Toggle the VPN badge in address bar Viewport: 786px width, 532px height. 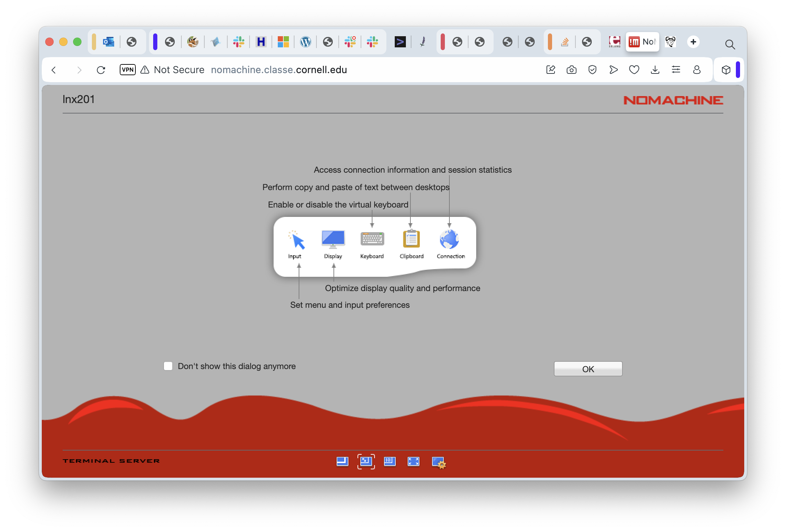pos(127,70)
